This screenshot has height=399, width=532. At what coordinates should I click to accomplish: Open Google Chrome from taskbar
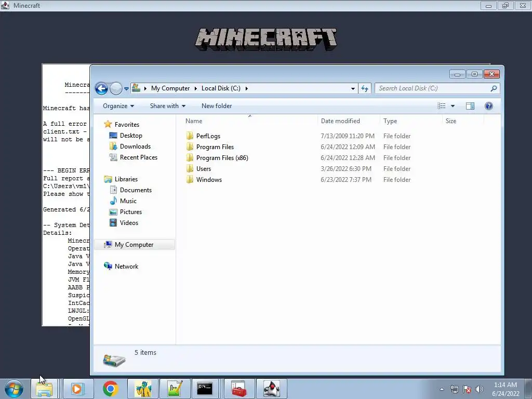[x=110, y=389]
